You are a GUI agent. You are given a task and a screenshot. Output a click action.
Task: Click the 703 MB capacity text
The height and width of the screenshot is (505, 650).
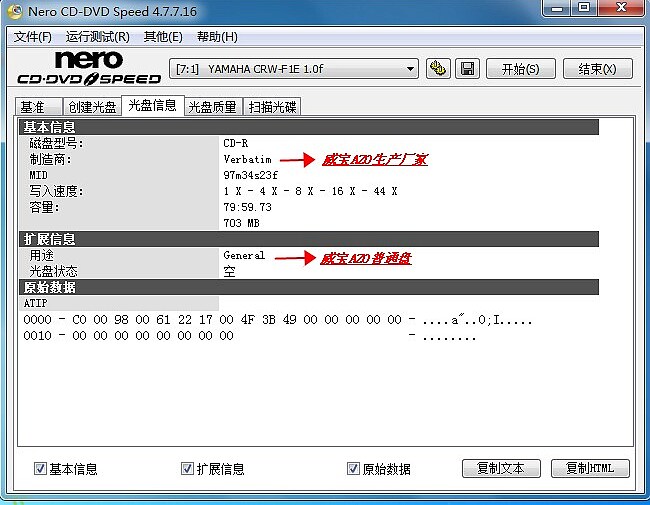[x=241, y=223]
